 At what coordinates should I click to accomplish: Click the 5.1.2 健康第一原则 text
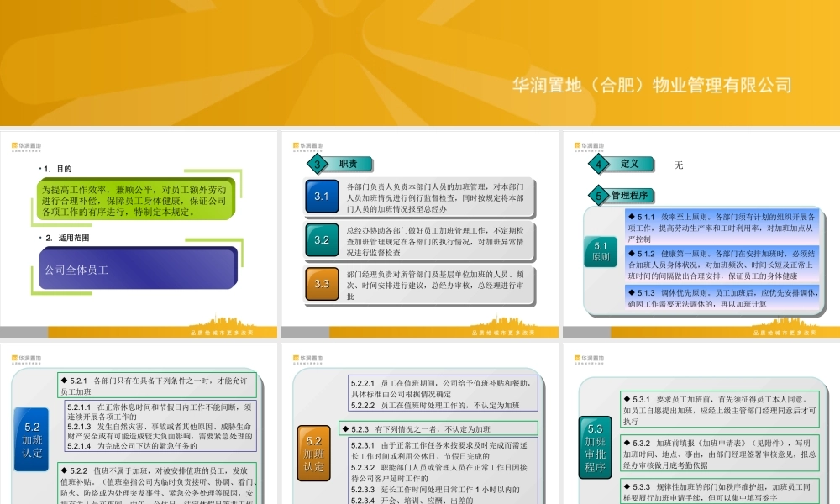pos(722,265)
